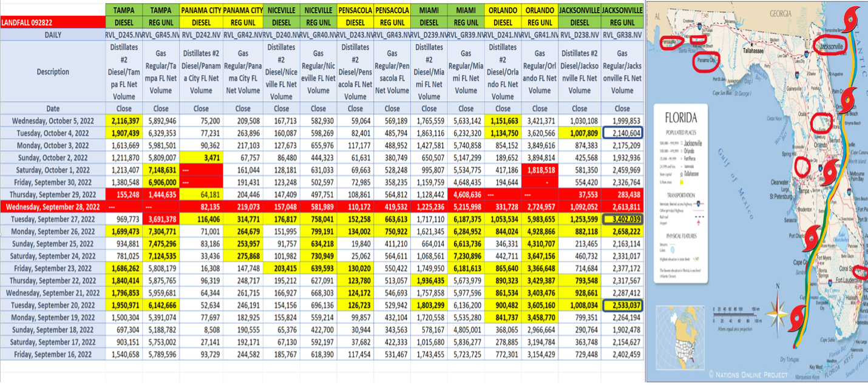Click the RVL_D242.NV code cell
868x385 pixels.
pos(201,35)
